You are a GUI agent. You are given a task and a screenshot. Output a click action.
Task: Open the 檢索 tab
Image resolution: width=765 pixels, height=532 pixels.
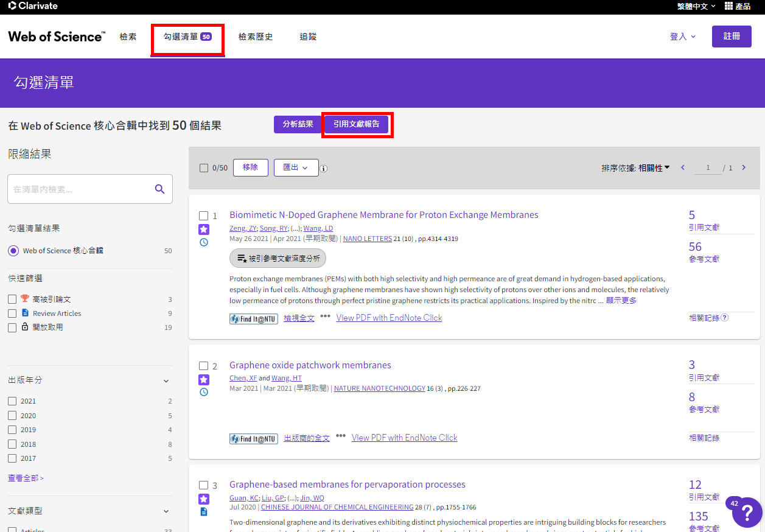(128, 37)
